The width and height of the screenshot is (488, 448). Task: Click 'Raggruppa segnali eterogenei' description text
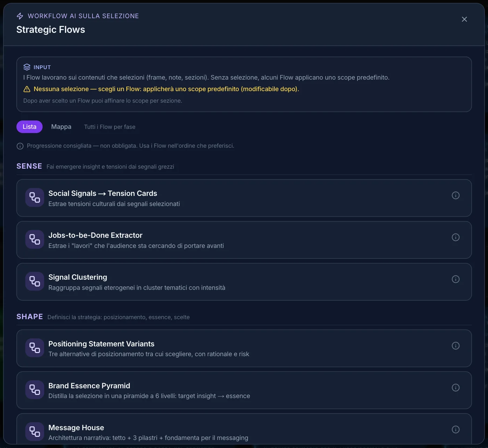tap(137, 288)
